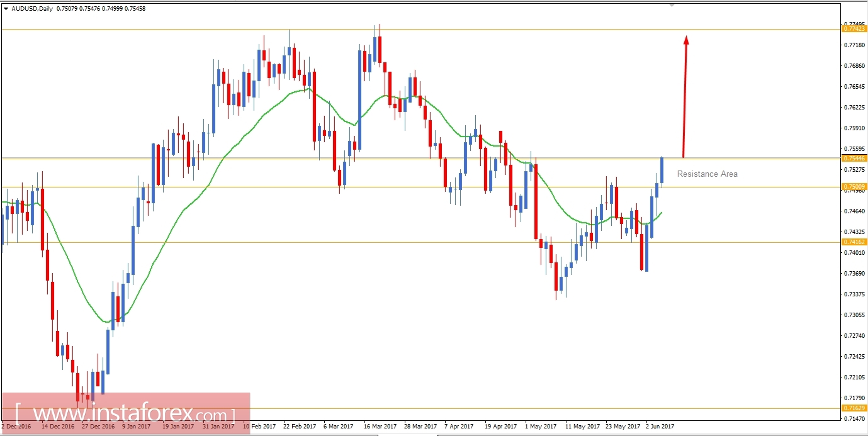Select the orange 0.74162 support price tag
The height and width of the screenshot is (436, 868).
coord(855,242)
